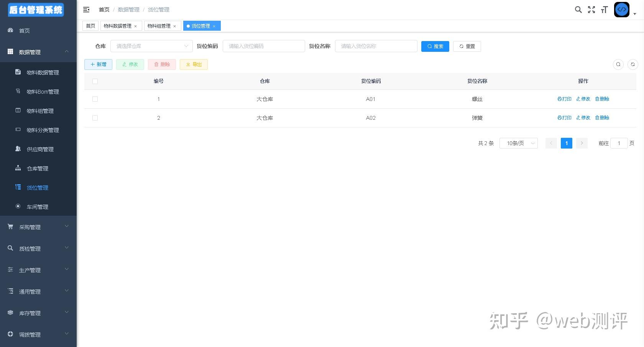Switch to the 物料组管理 tab
This screenshot has height=347, width=644.
[x=160, y=26]
